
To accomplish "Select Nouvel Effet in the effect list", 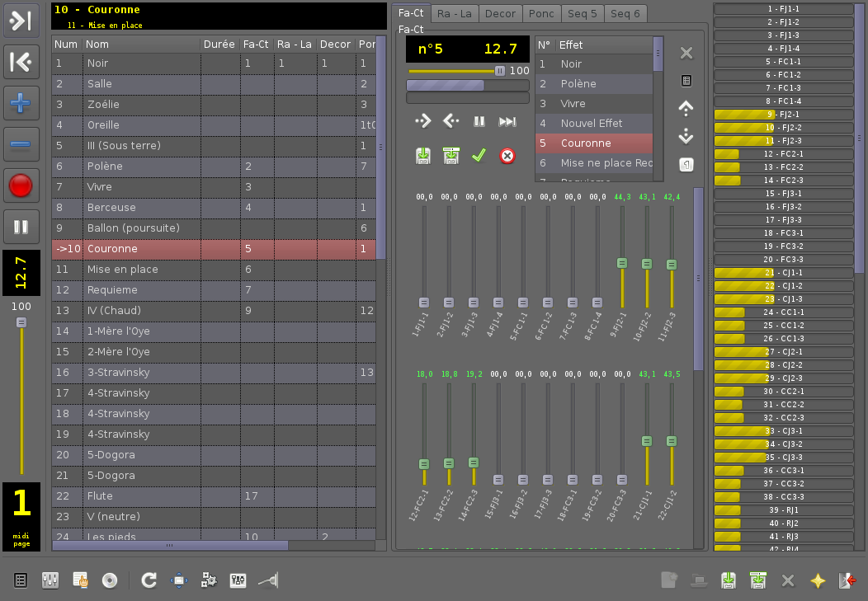I will pos(592,123).
